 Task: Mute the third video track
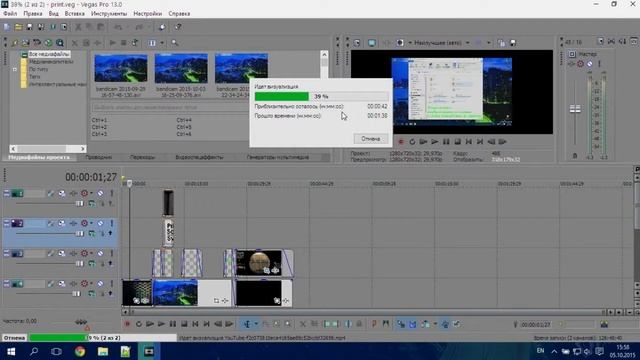coord(100,253)
